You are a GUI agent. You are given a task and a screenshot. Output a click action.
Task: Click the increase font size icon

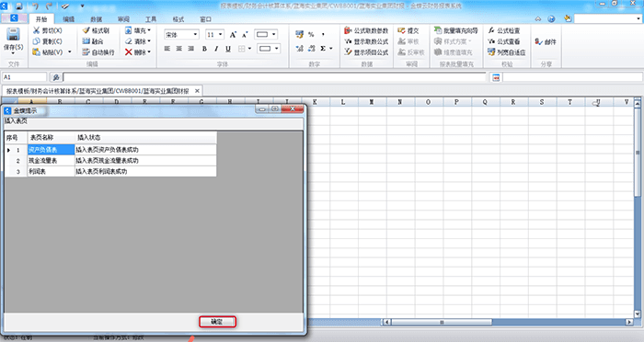point(233,35)
